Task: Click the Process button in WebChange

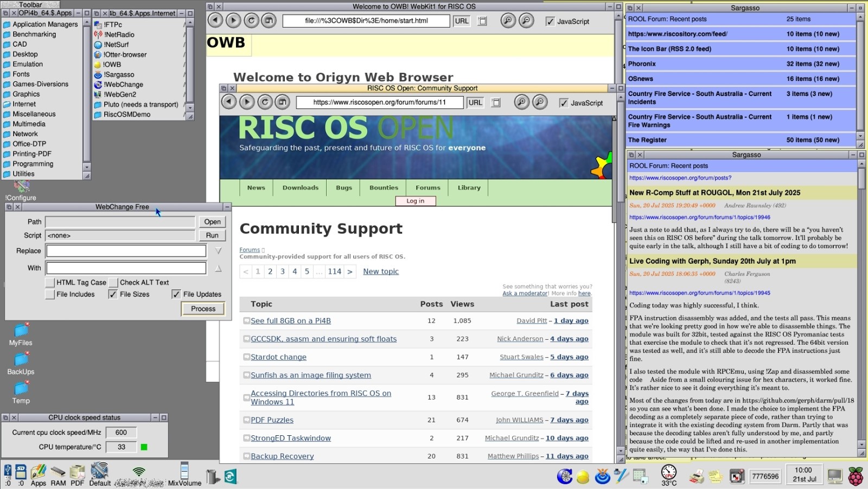Action: point(203,308)
